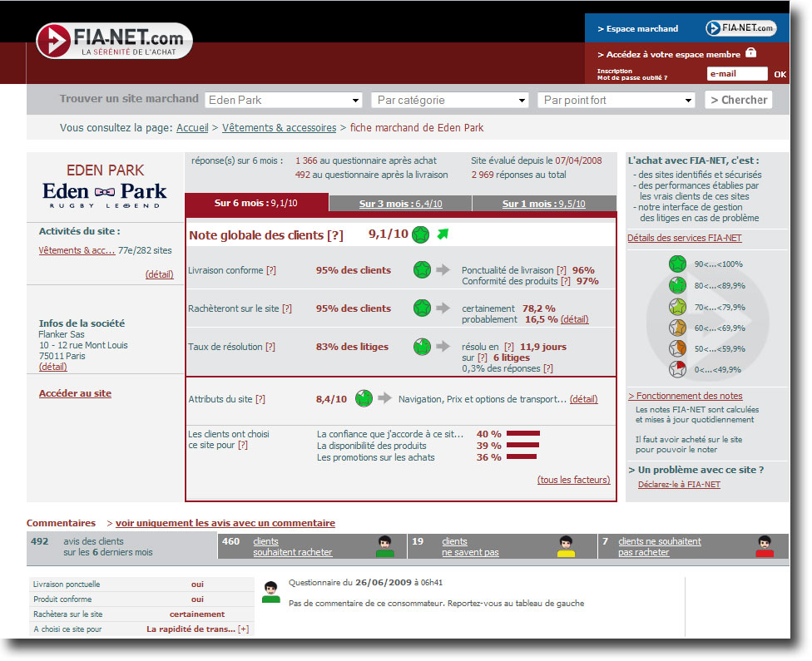This screenshot has height=661, width=812.
Task: Open the Par catégorie dropdown
Action: (x=449, y=100)
